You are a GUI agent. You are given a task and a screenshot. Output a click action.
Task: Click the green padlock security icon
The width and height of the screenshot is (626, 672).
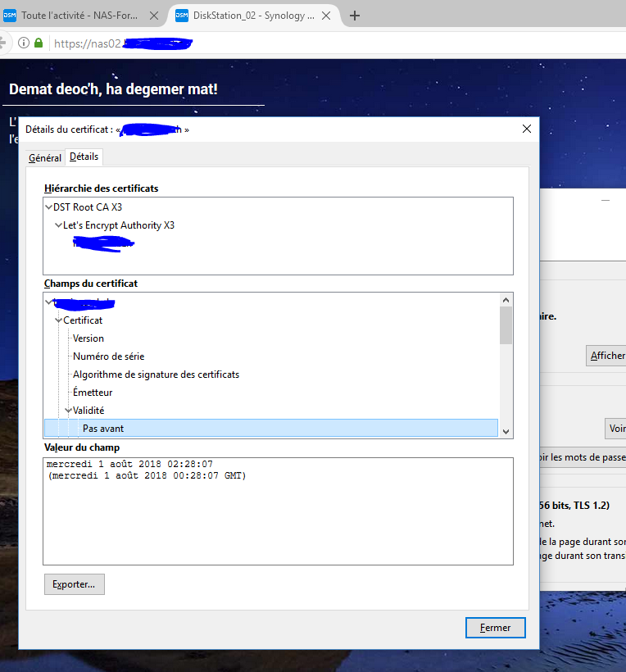[x=39, y=43]
